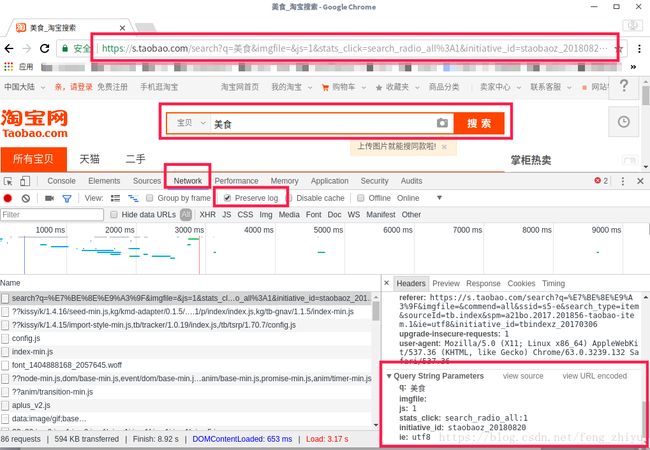Screen dimensions: 650x450
Task: Click the browser back arrow
Action: coord(9,48)
